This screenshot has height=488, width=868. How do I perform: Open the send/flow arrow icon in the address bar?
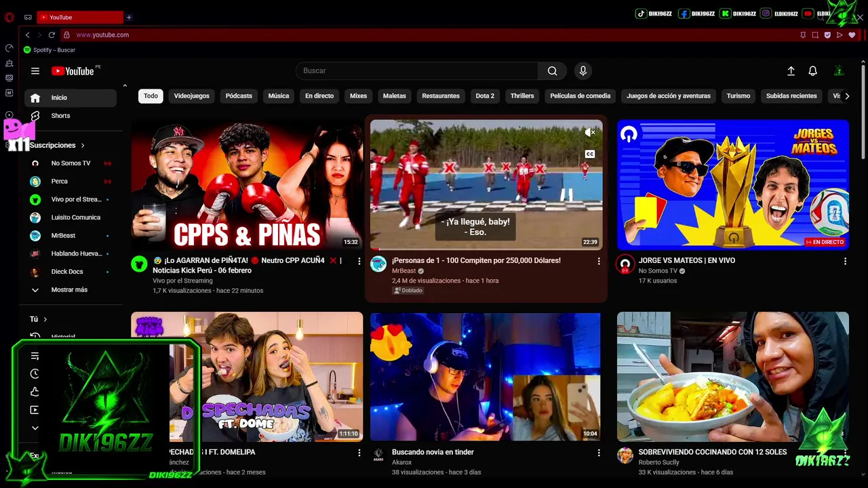(x=840, y=35)
